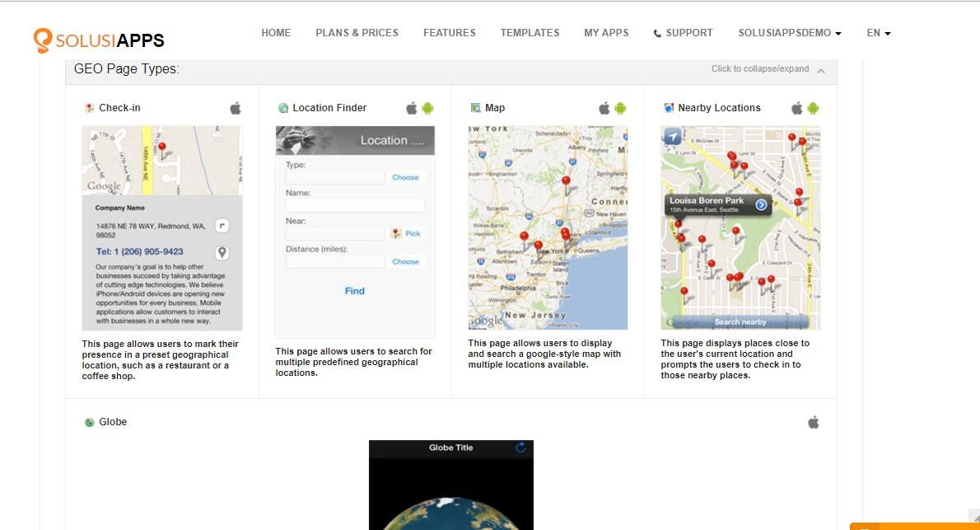Open the EN language dropdown

pos(878,32)
